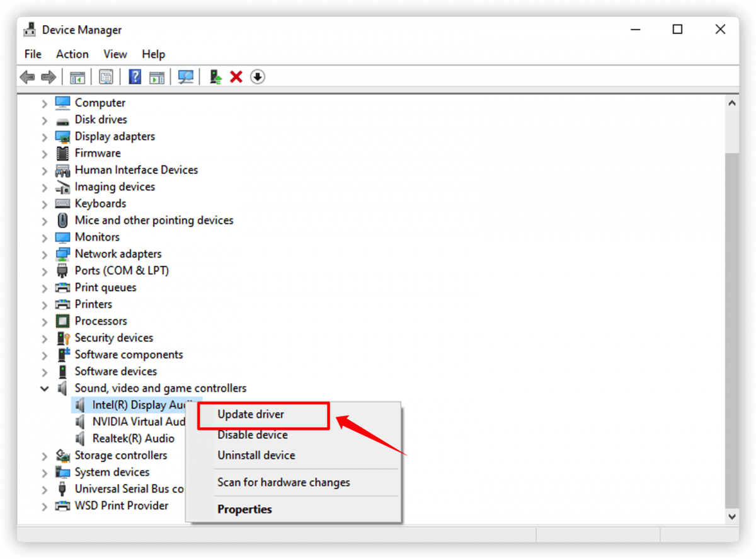Expand the Print queues node chevron
The width and height of the screenshot is (756, 559).
click(44, 288)
